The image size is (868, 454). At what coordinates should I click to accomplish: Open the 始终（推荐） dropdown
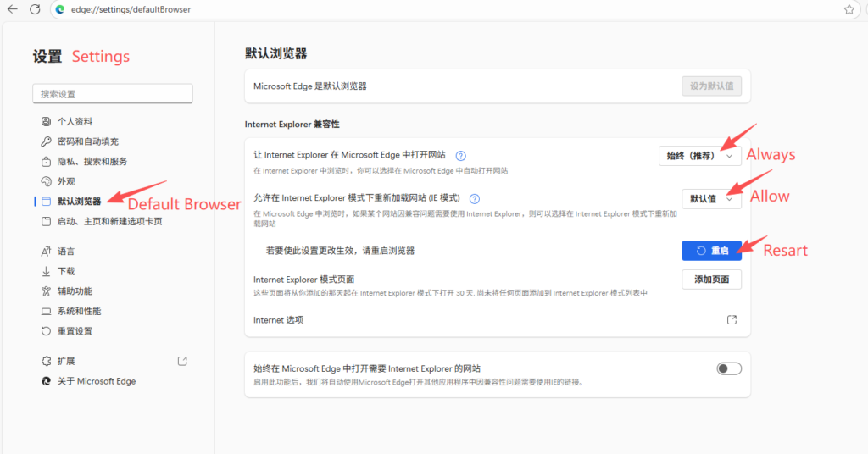coord(699,156)
